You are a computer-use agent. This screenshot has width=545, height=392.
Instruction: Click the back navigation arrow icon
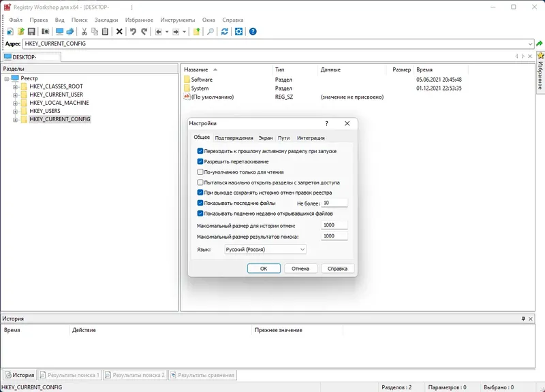[x=159, y=31]
